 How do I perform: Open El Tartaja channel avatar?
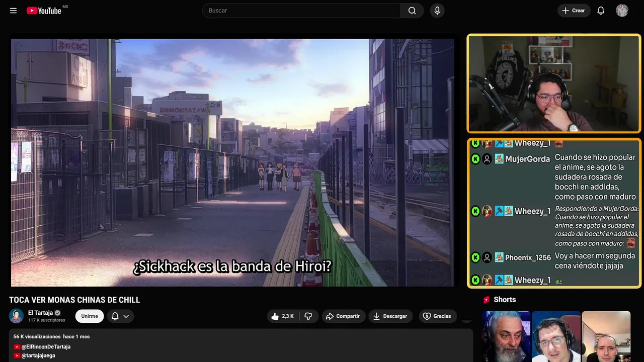pos(17,316)
